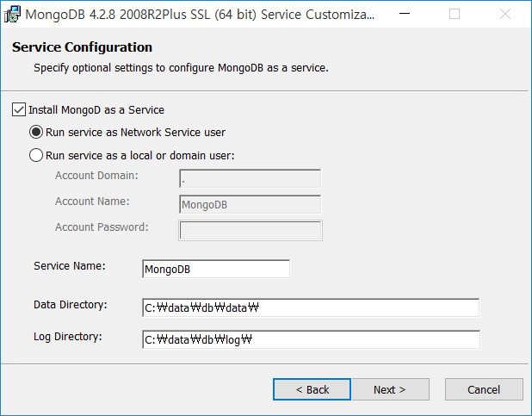
Task: Click the 'Specify optional settings' description text
Action: (181, 68)
